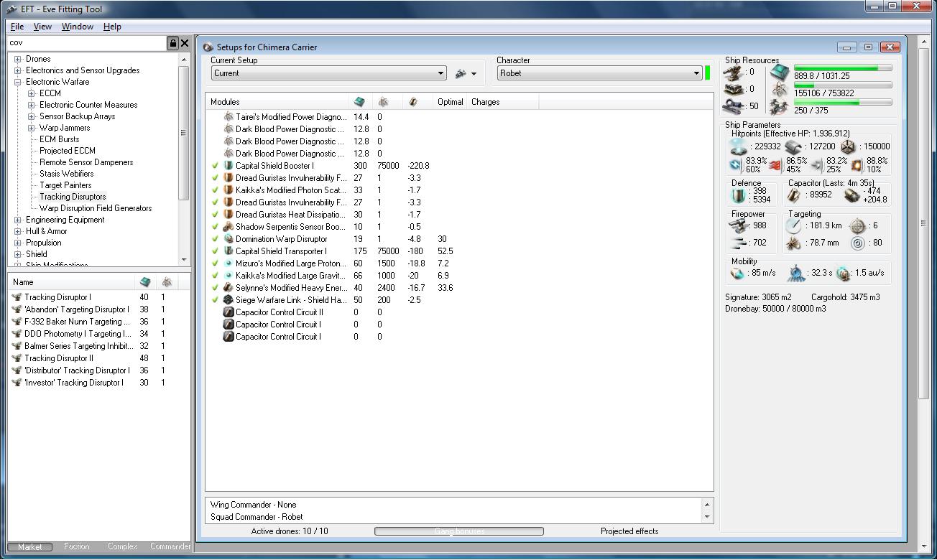The width and height of the screenshot is (937, 560).
Task: Click the powergrid usage progress bar
Action: tap(843, 85)
